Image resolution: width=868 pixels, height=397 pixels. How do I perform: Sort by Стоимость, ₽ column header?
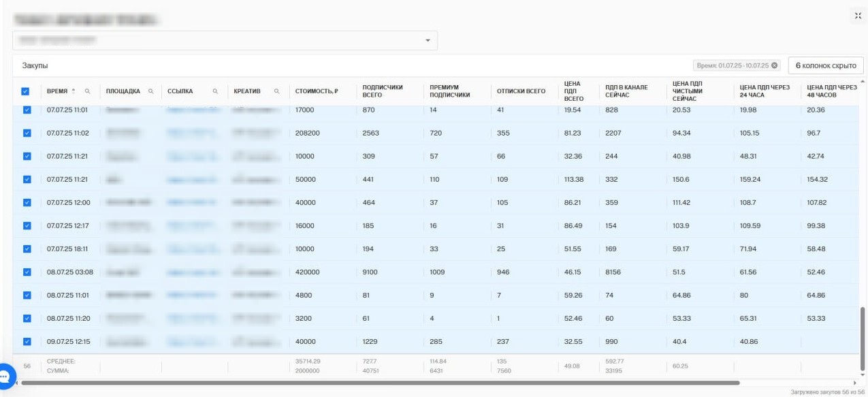click(x=317, y=91)
